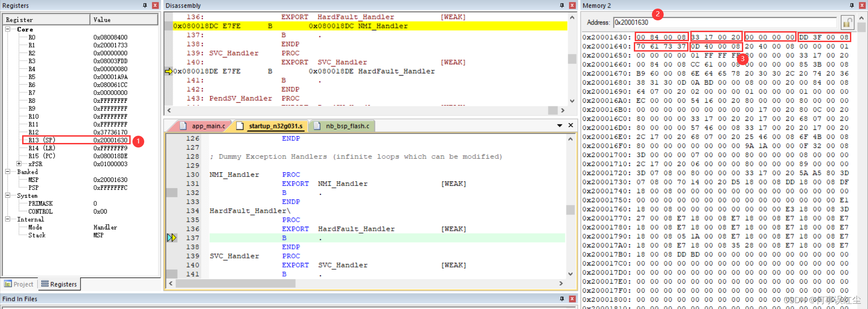
Task: Close the Find In Files panel
Action: [572, 299]
